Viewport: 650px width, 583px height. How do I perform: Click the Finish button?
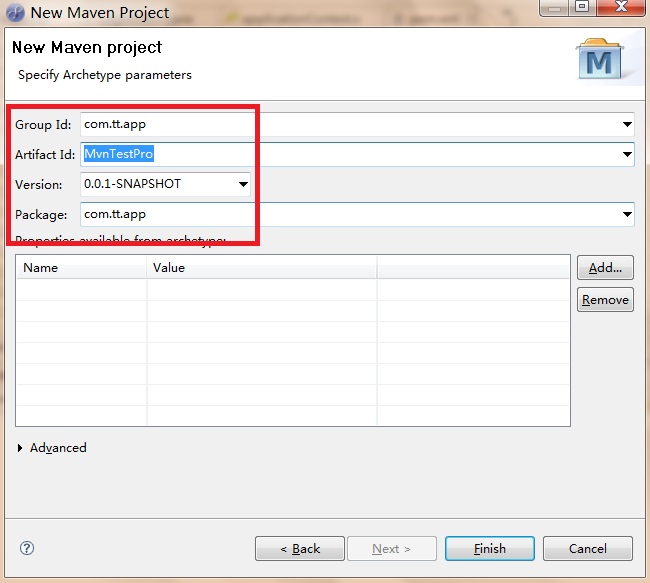click(x=490, y=548)
